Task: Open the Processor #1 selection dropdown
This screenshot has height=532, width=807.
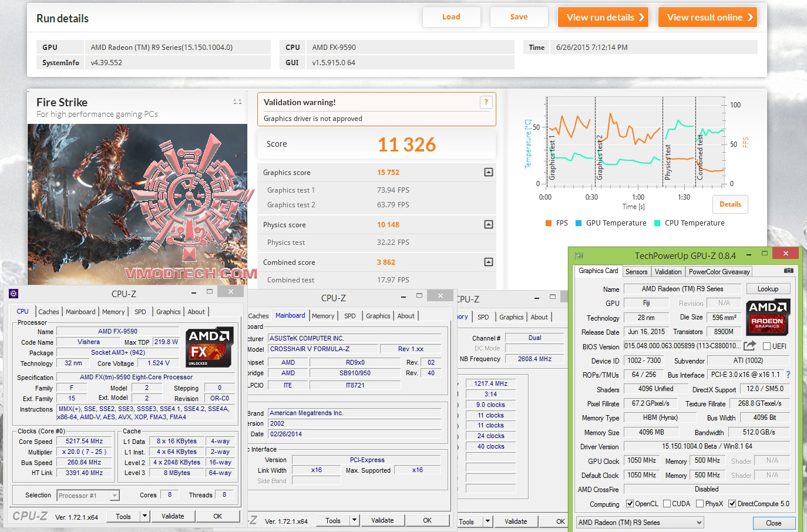Action: (x=115, y=496)
